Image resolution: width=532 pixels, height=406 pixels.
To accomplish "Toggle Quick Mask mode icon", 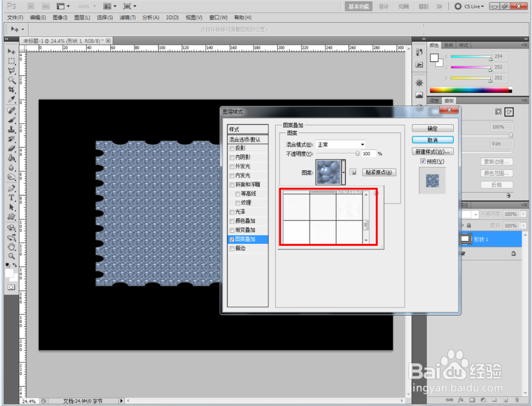I will pyautogui.click(x=11, y=287).
